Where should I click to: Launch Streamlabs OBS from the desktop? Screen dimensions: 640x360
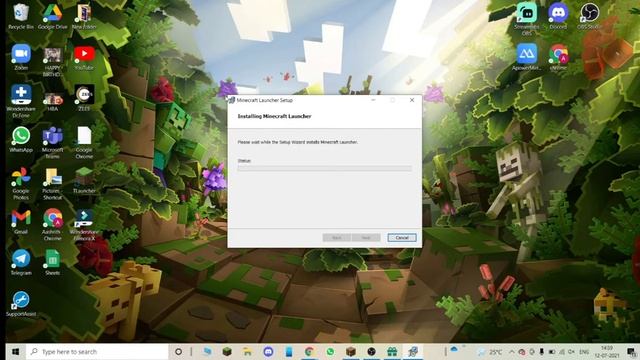[x=527, y=19]
